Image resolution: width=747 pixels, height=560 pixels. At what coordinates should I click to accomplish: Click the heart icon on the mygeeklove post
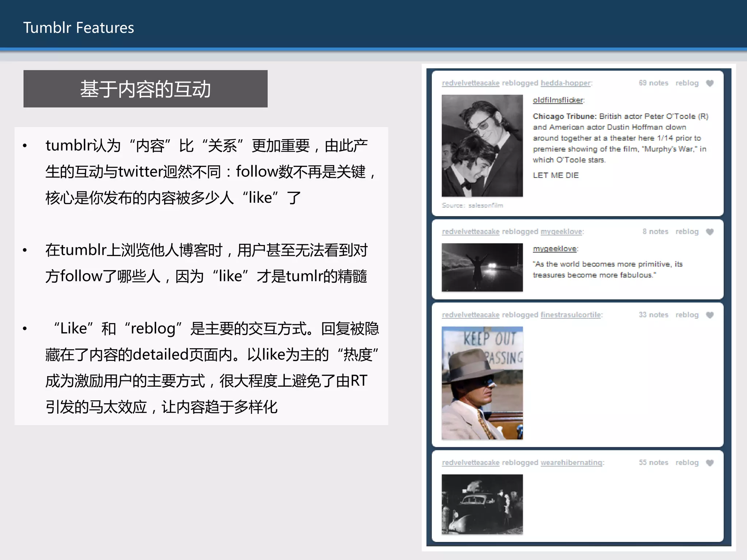pos(709,232)
